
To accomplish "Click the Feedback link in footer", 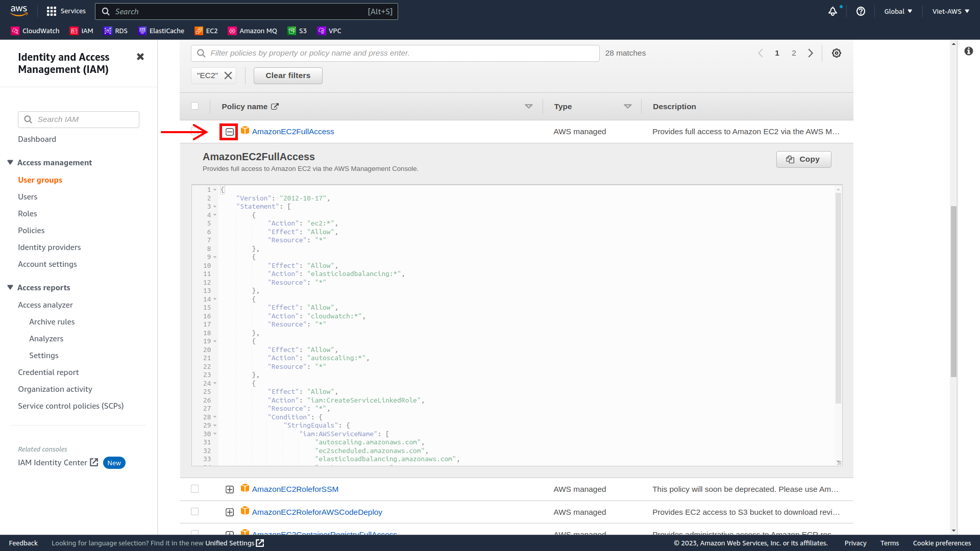I will coord(23,543).
